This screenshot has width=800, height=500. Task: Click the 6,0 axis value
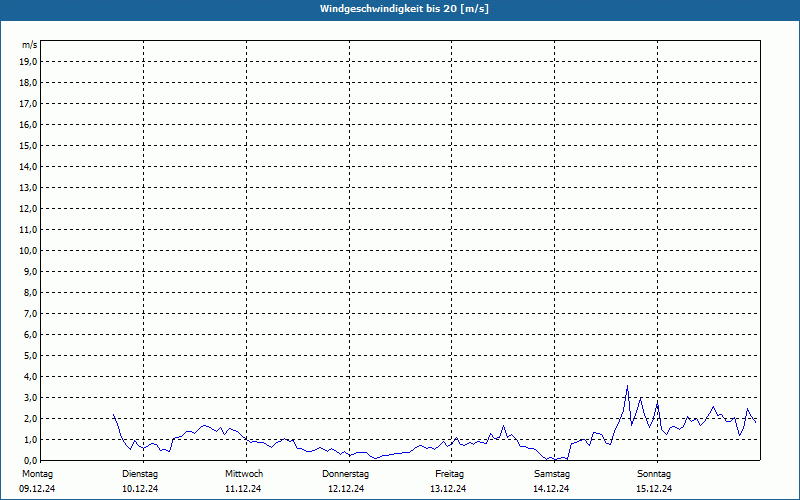coord(31,334)
